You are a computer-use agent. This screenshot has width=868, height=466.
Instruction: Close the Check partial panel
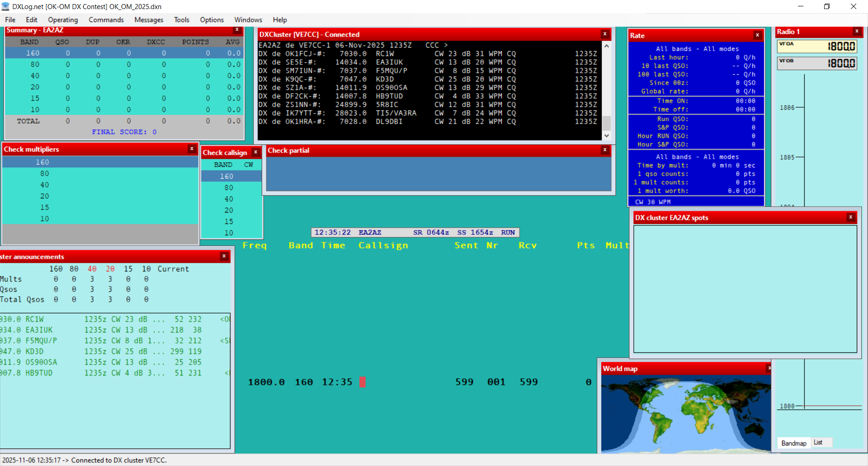(605, 150)
